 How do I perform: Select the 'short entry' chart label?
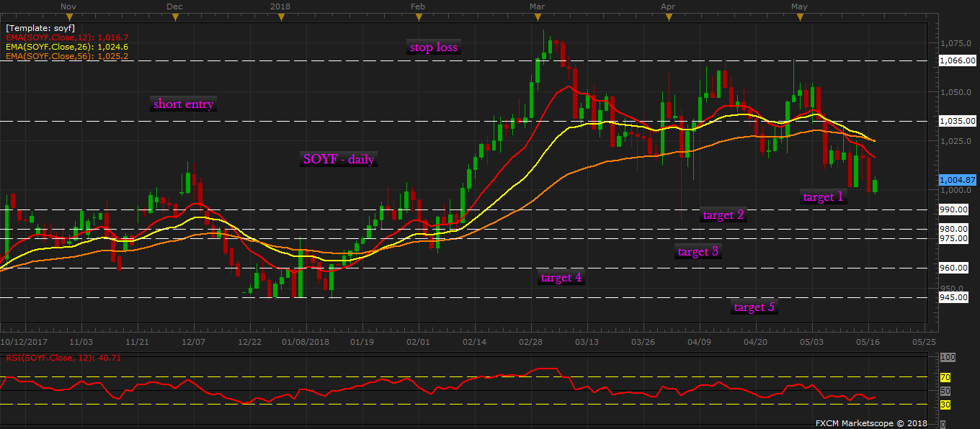(x=183, y=104)
